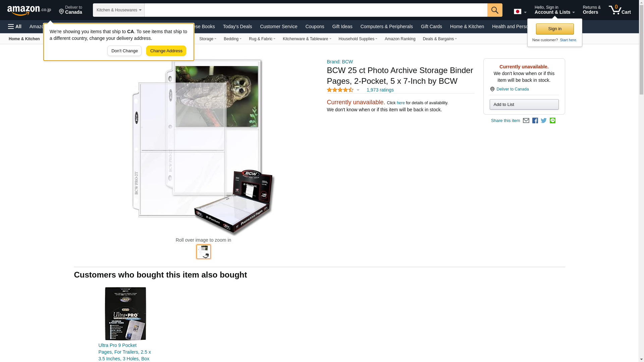This screenshot has height=362, width=644.
Task: Share item on LINE icon
Action: point(552,121)
